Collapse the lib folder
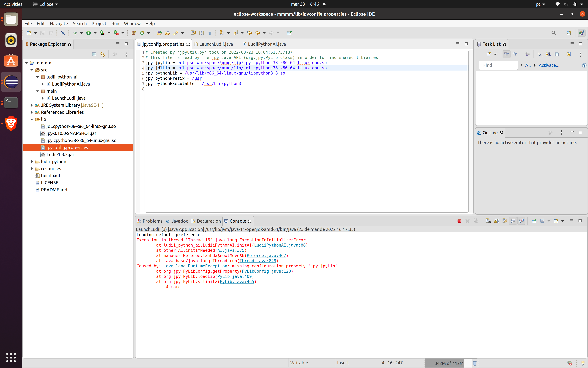588x368 pixels. point(32,119)
